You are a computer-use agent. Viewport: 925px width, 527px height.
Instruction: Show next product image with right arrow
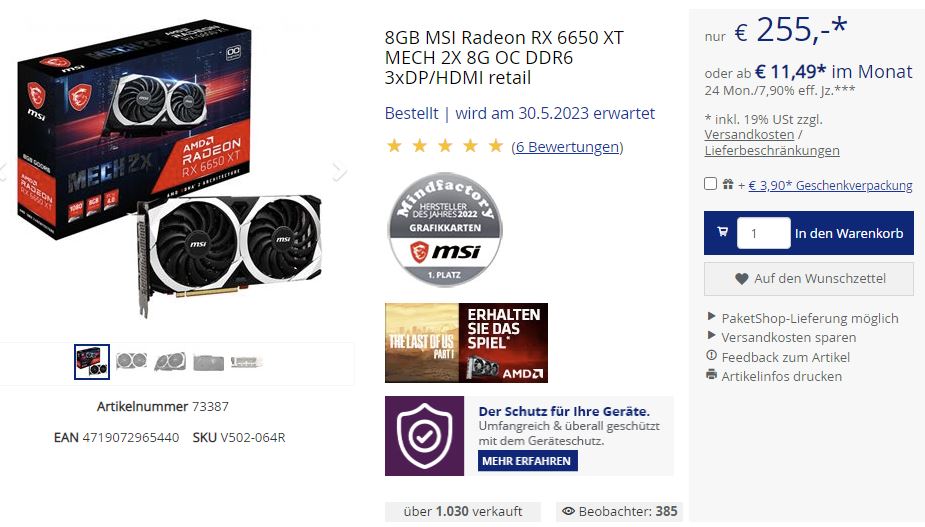click(339, 171)
